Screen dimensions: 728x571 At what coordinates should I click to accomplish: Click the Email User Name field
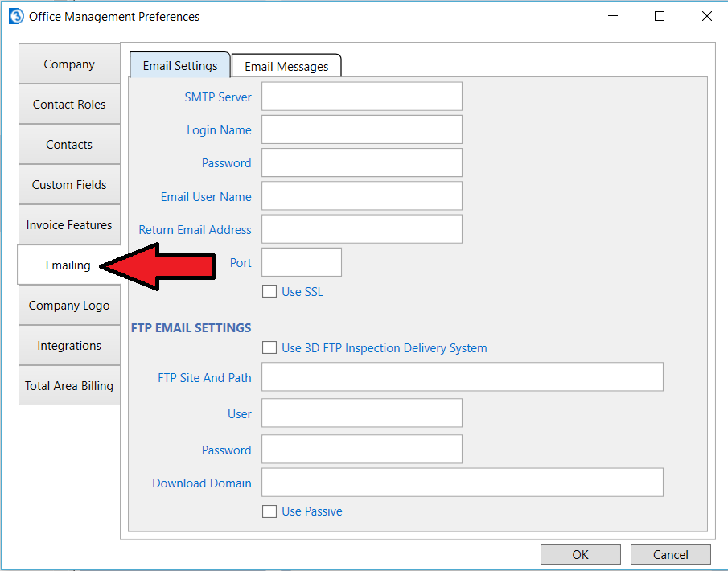click(362, 196)
